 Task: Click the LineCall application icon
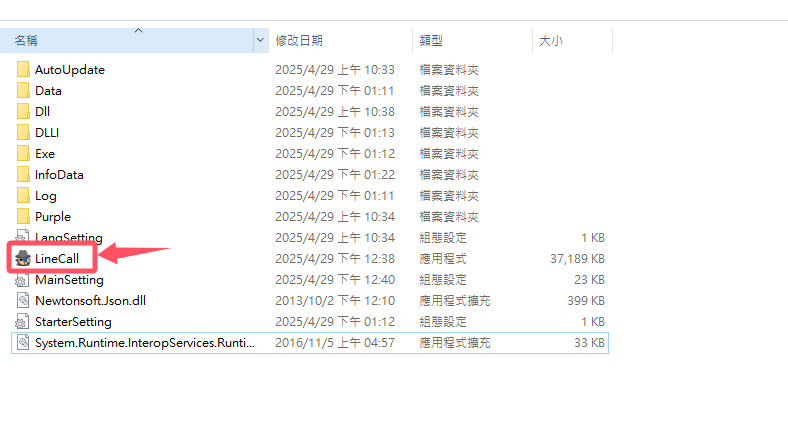click(23, 258)
